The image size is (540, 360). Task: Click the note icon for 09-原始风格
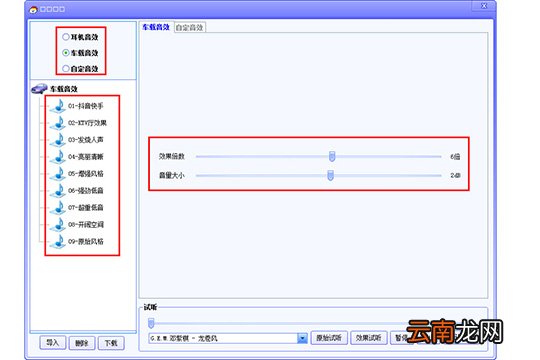[x=58, y=241]
